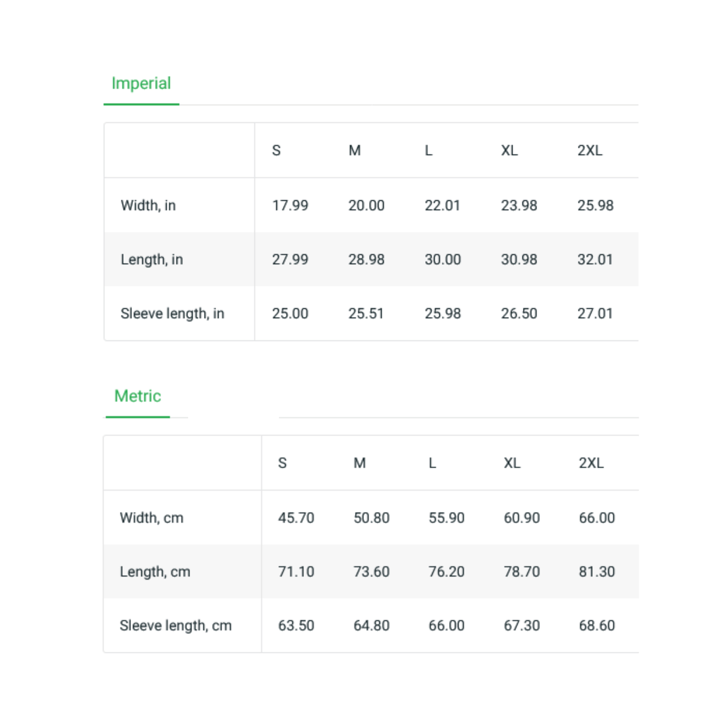Click the Width, cm row label

[x=152, y=518]
